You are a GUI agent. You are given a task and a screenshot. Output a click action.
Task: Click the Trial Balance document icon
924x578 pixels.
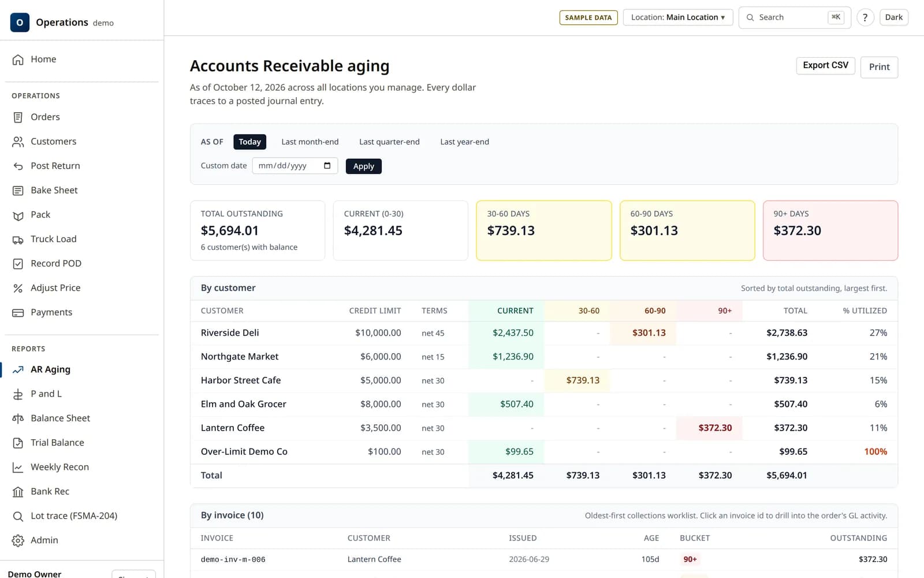18,443
